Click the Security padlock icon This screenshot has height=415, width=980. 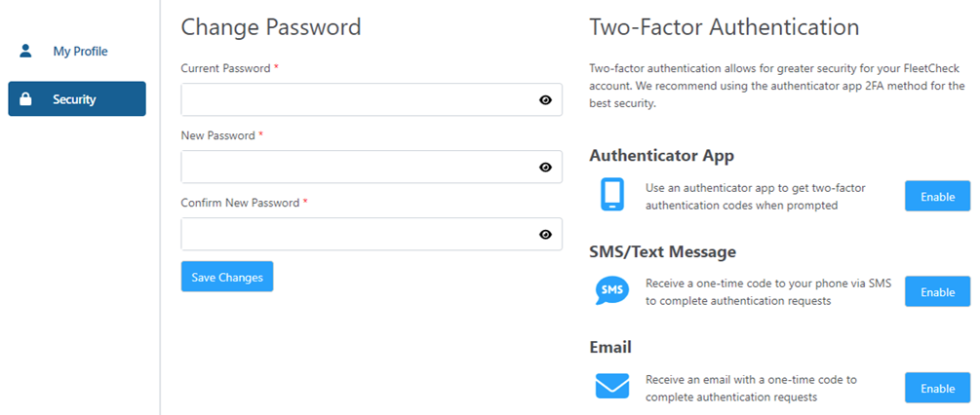[26, 99]
